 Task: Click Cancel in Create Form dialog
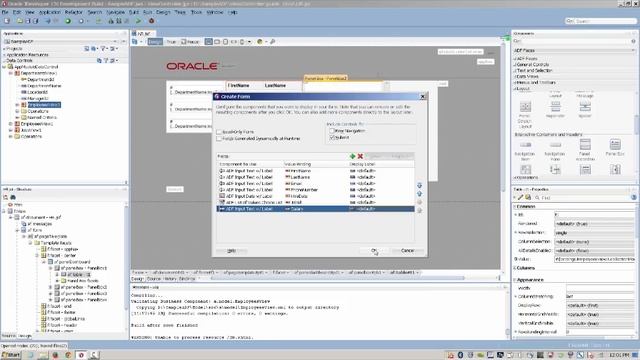(407, 251)
